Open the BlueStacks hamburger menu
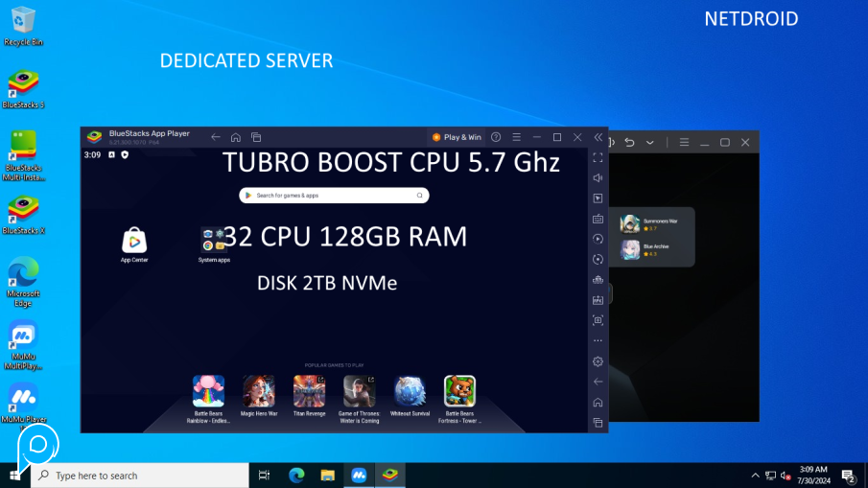 click(516, 137)
